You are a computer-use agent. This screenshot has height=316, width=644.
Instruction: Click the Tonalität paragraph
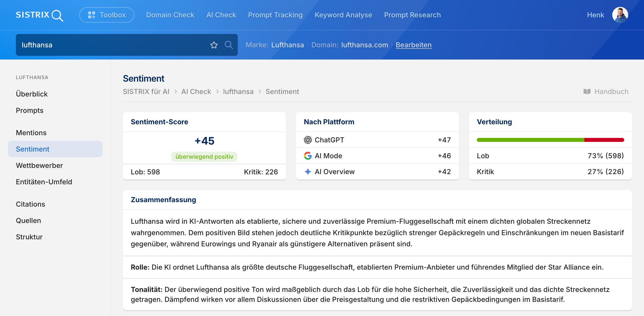pyautogui.click(x=370, y=294)
